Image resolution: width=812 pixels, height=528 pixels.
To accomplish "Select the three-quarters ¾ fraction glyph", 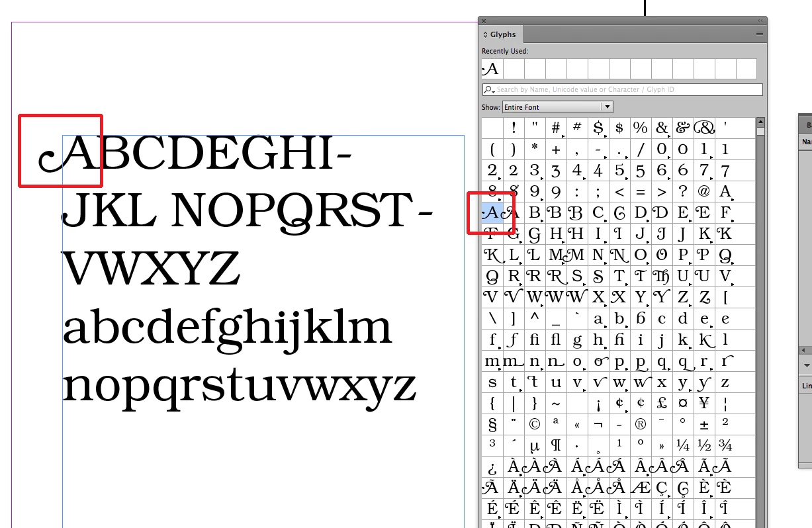I will click(x=725, y=446).
